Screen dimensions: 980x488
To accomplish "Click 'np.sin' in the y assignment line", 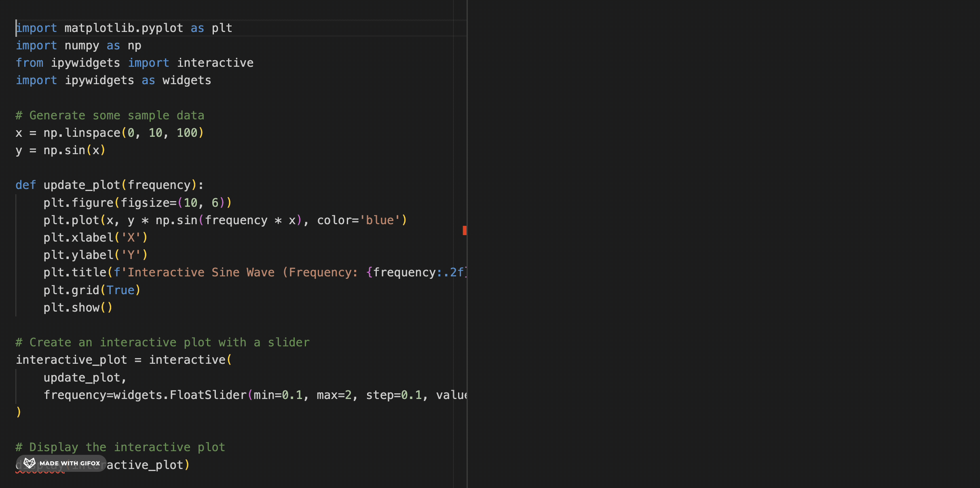I will 64,151.
